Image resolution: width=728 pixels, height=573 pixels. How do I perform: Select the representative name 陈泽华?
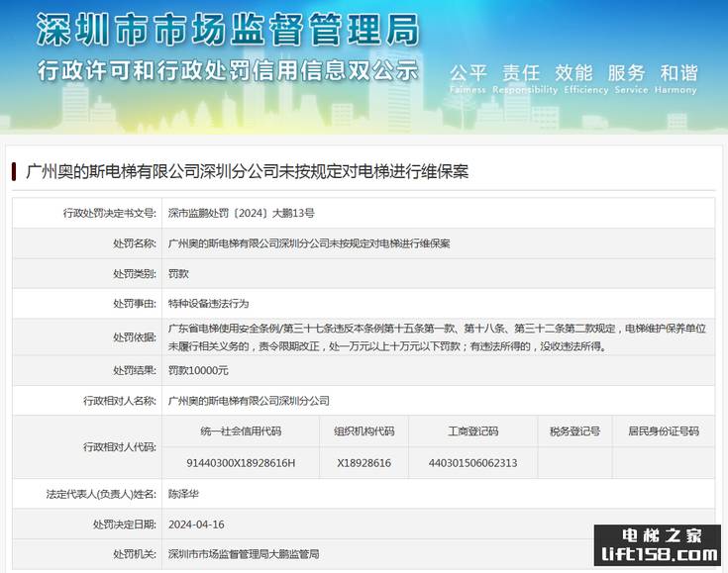[183, 494]
